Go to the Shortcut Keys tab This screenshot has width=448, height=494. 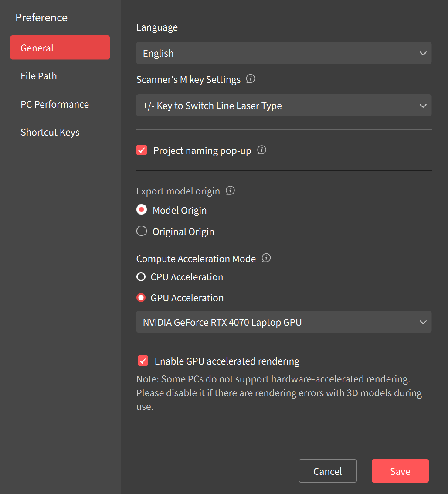[50, 132]
